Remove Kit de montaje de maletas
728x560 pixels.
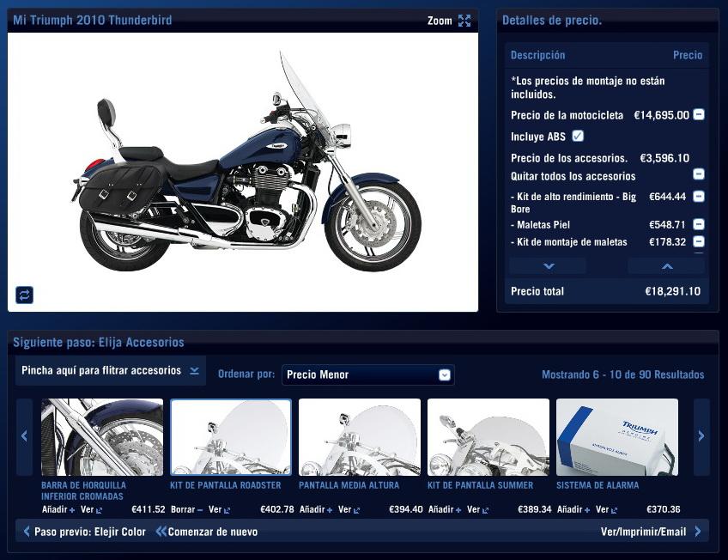click(698, 241)
